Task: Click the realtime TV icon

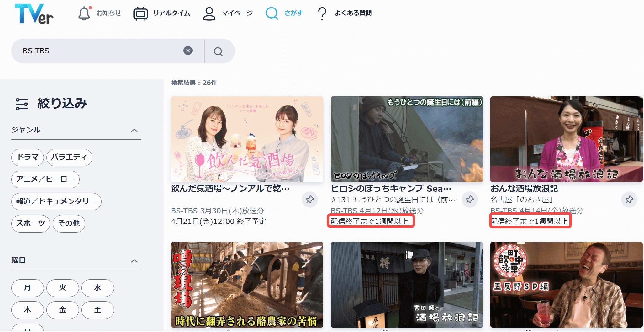Action: pos(140,13)
